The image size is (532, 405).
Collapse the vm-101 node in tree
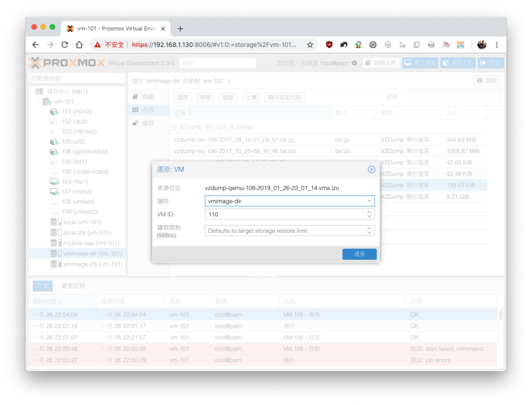pos(39,101)
